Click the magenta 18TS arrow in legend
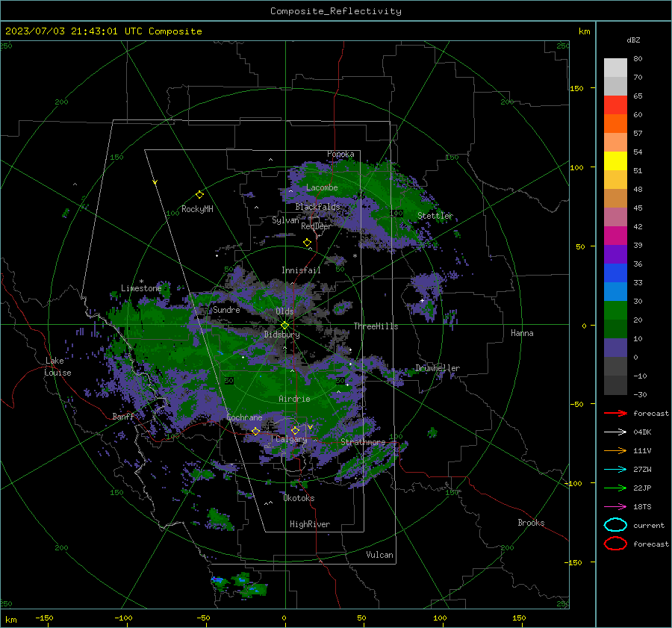Image resolution: width=672 pixels, height=628 pixels. click(x=615, y=507)
